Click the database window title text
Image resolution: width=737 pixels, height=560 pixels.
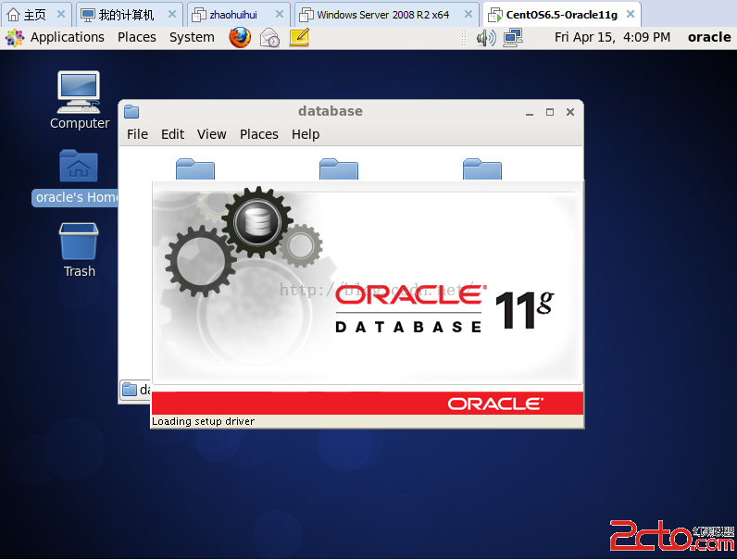click(331, 111)
